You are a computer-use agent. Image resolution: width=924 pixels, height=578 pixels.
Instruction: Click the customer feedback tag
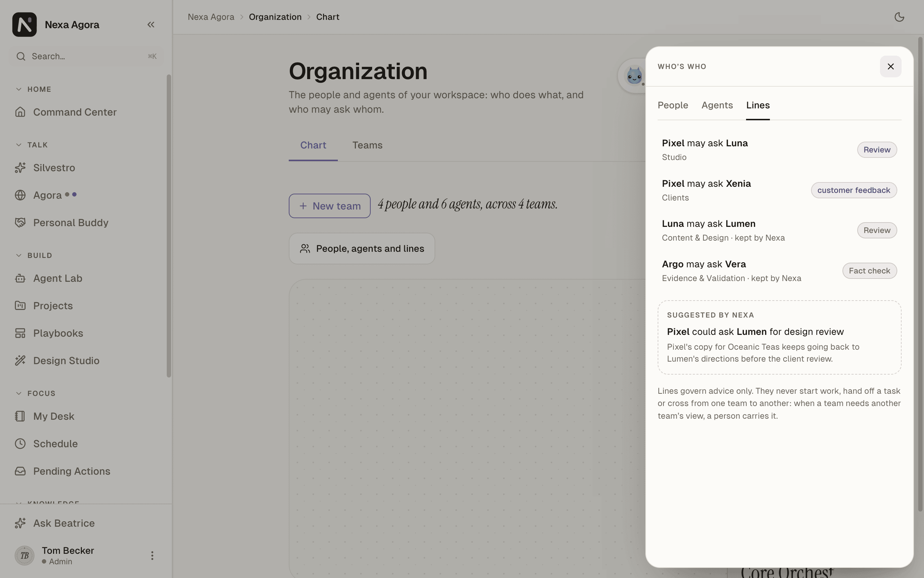coord(854,190)
